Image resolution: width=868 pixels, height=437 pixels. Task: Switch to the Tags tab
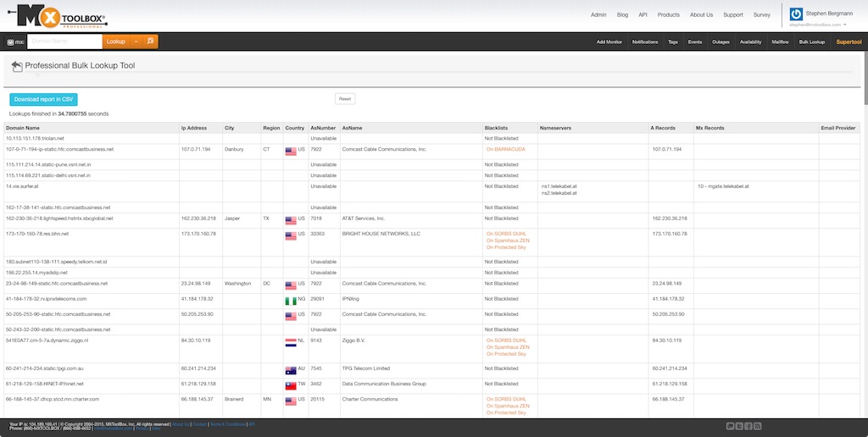[x=672, y=42]
